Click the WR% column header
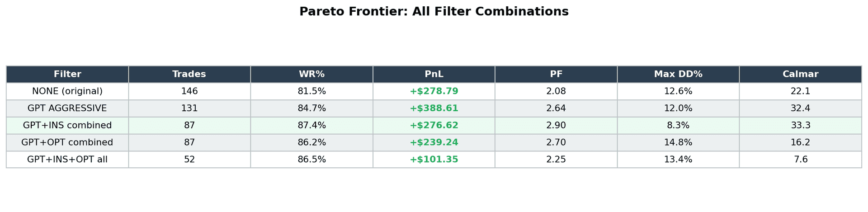 311,74
